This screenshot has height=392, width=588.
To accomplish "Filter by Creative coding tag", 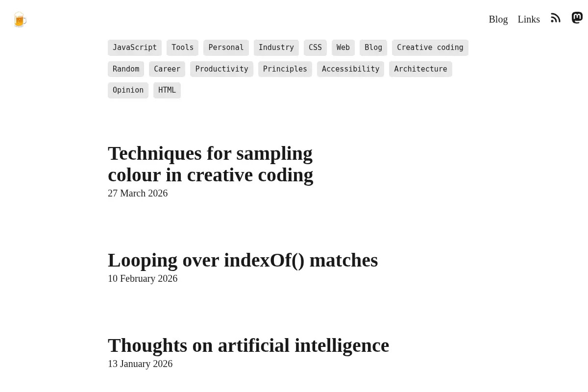I will pyautogui.click(x=430, y=48).
